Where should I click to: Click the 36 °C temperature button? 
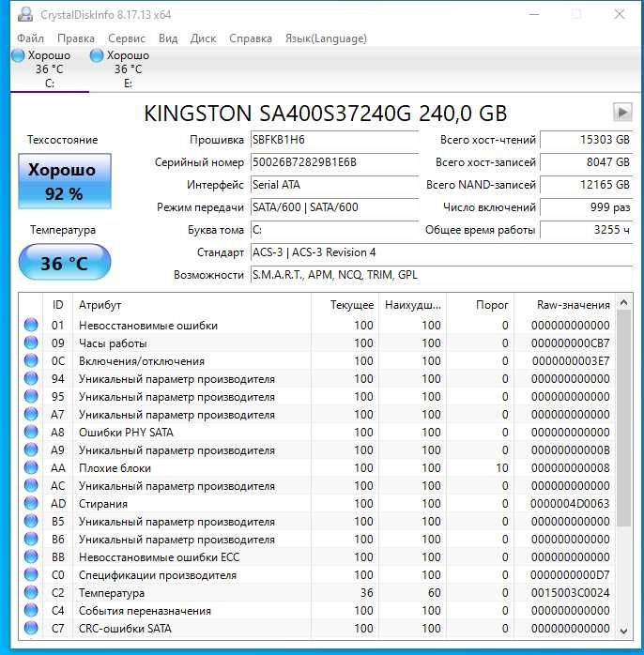(x=65, y=263)
